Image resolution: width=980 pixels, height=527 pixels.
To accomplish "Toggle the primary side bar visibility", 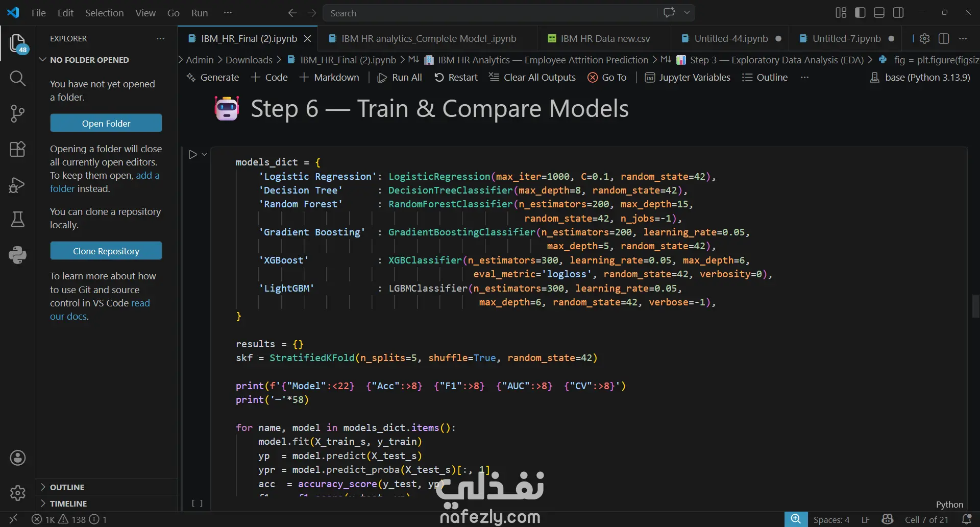I will pyautogui.click(x=860, y=13).
